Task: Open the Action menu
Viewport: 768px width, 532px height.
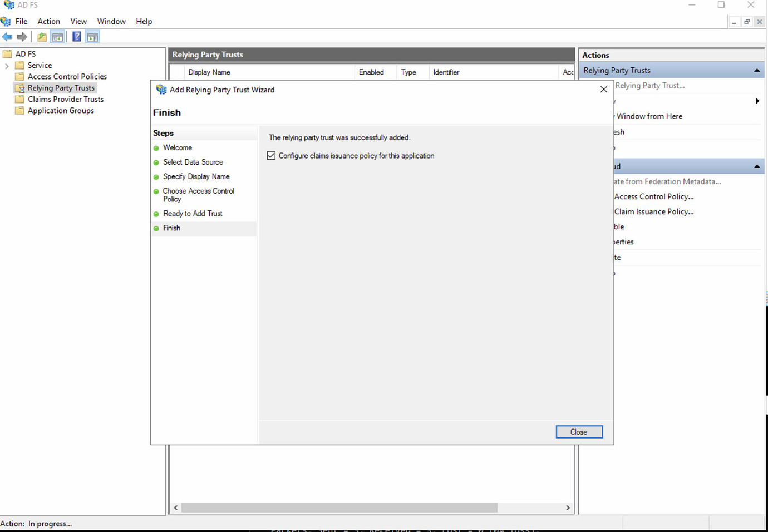Action: (x=48, y=21)
